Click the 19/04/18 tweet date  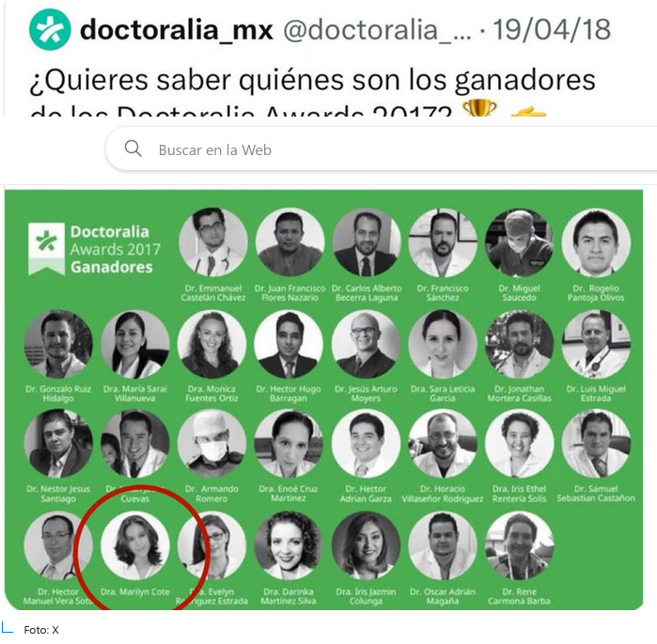(552, 30)
